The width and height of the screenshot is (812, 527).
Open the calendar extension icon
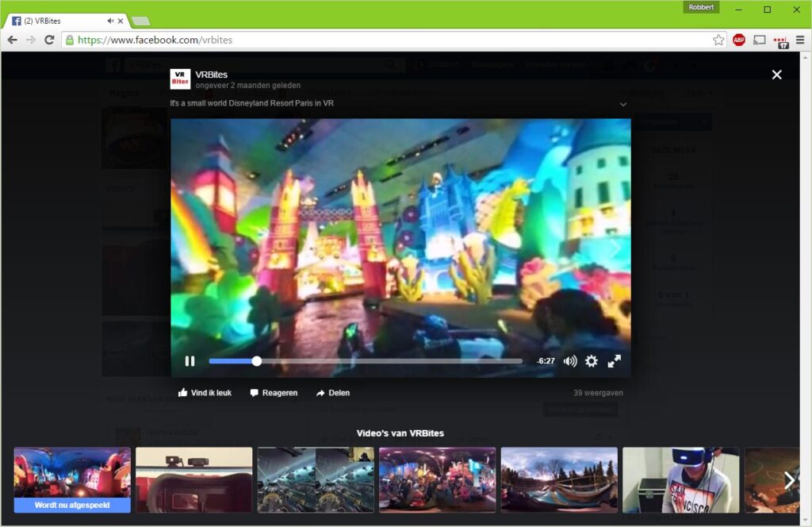click(x=780, y=41)
